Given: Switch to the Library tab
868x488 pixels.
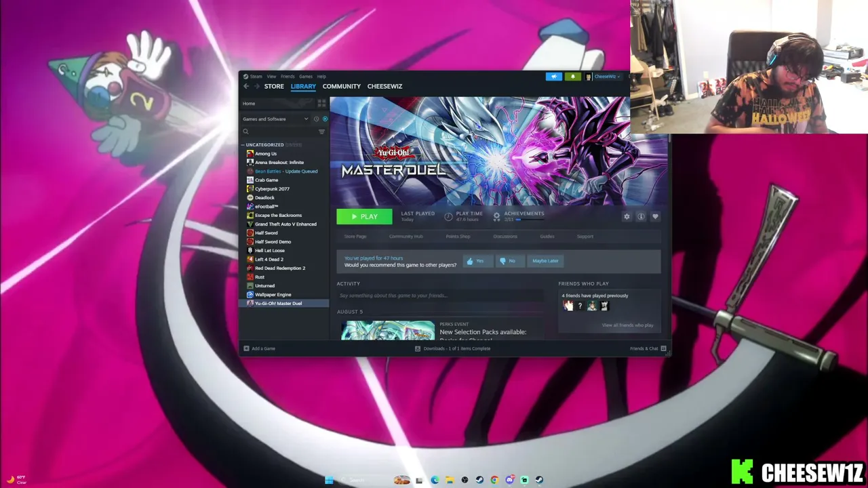Looking at the screenshot, I should [303, 86].
